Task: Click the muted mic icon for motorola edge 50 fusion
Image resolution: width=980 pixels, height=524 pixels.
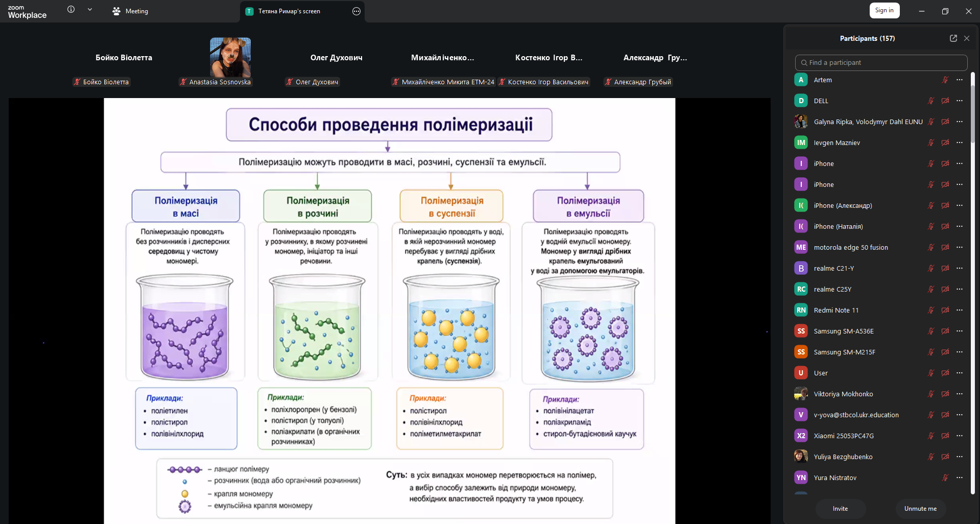Action: 931,247
